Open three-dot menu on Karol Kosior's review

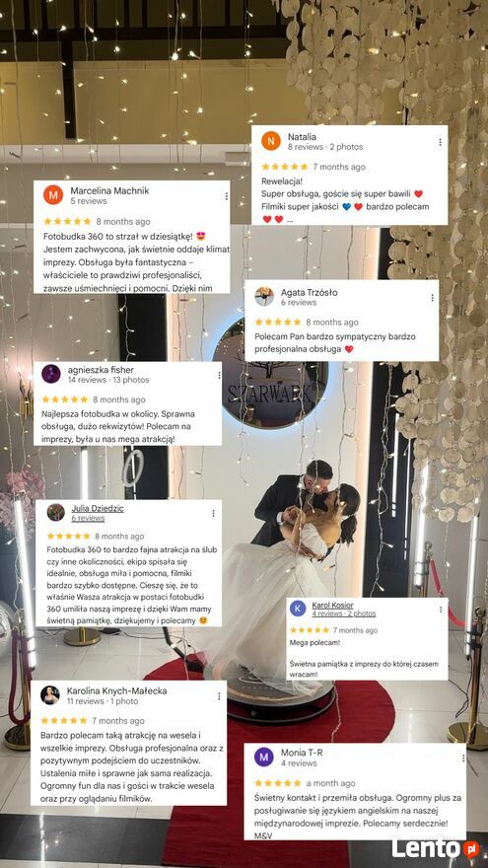pos(441,610)
